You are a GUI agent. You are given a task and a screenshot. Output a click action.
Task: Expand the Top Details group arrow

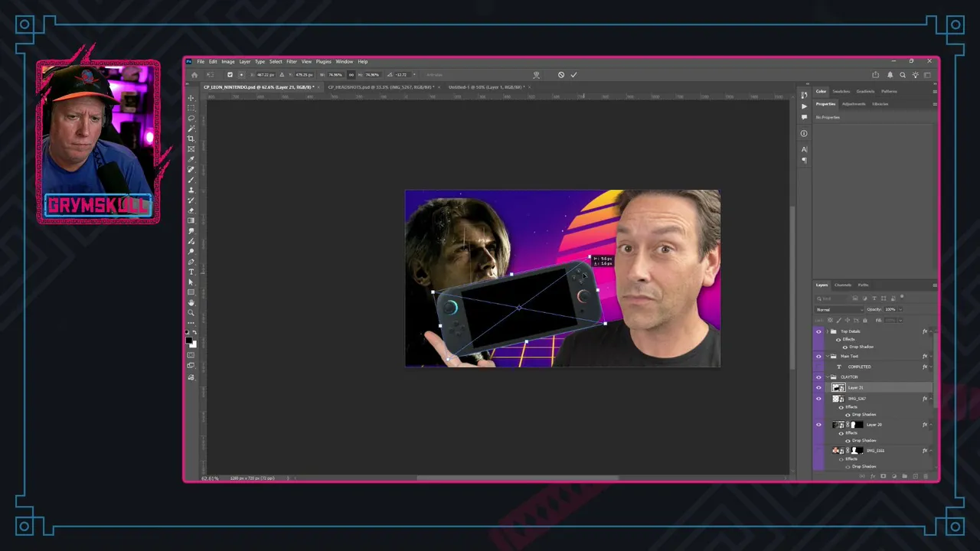tap(828, 331)
